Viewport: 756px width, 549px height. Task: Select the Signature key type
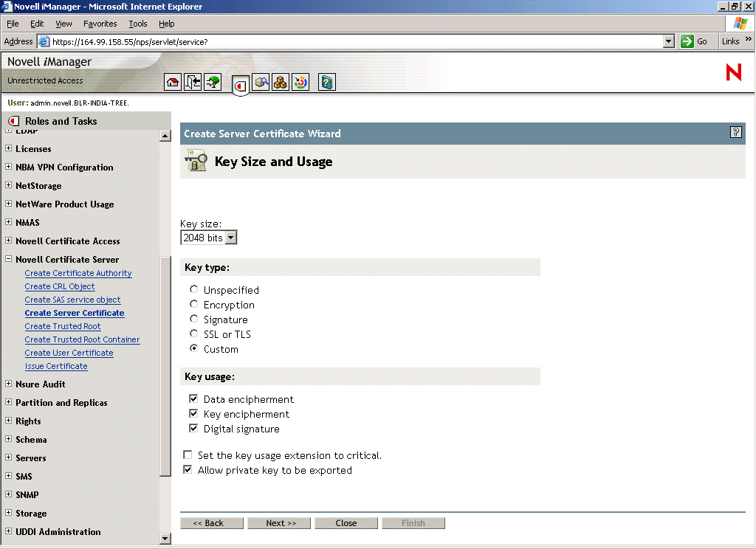(x=194, y=319)
